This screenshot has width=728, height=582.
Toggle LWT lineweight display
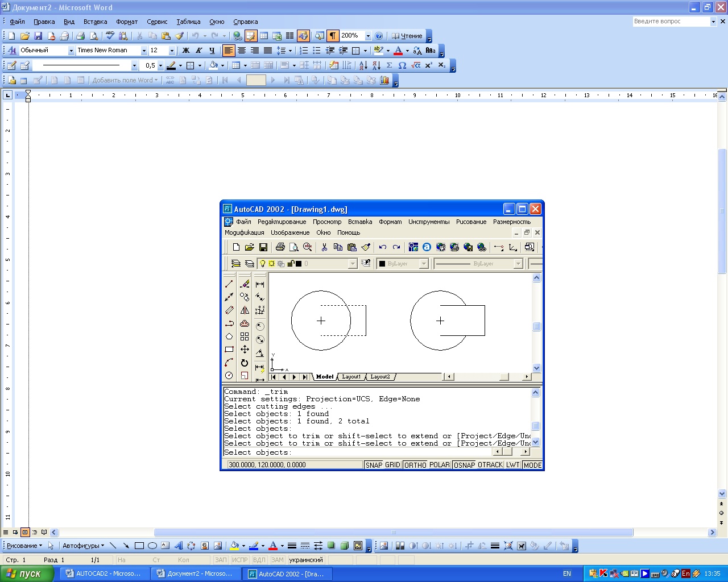coord(513,465)
